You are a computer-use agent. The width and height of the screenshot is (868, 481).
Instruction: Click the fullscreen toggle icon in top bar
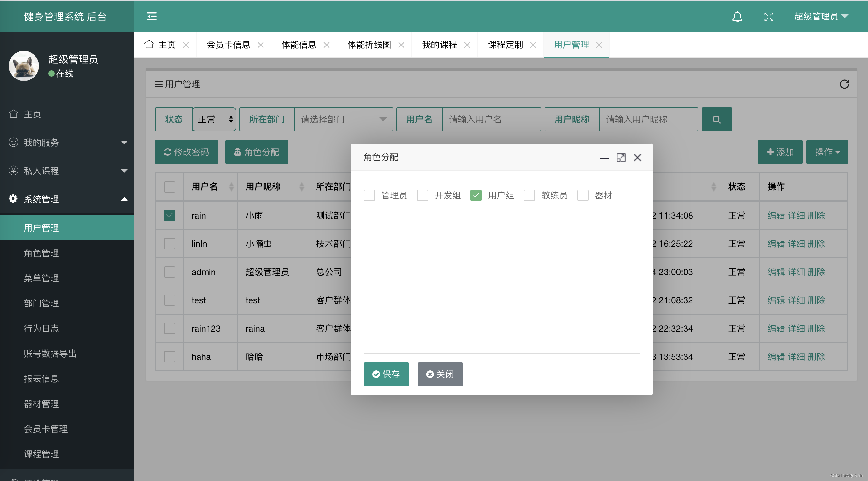[x=768, y=17]
